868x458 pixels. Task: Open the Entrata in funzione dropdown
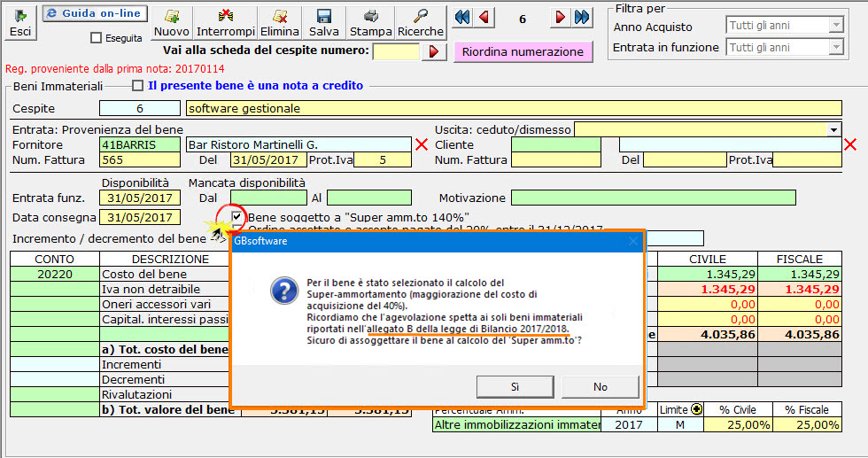(x=836, y=48)
